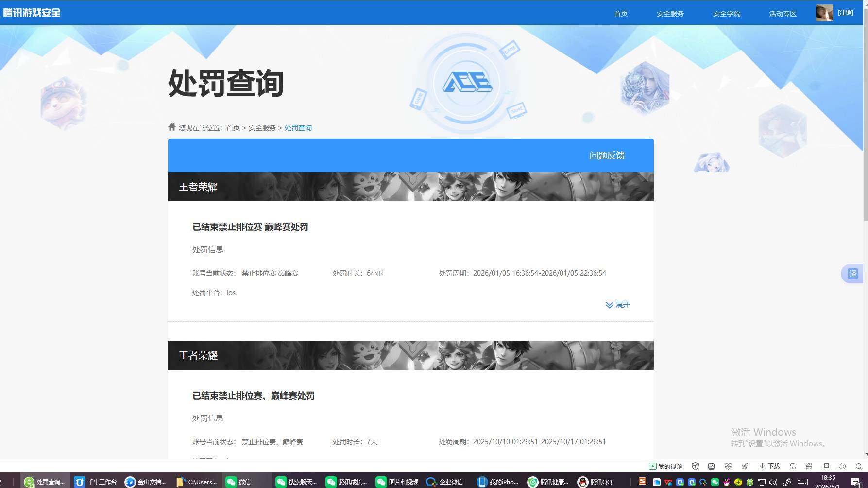Open the touch keyboard tray icon
868x488 pixels.
tap(802, 482)
